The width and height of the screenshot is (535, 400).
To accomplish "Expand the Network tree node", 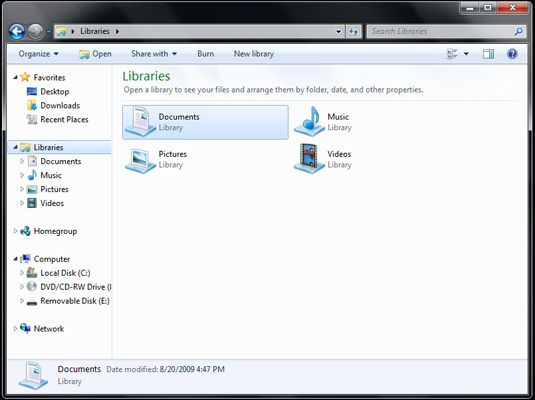I will coord(15,329).
